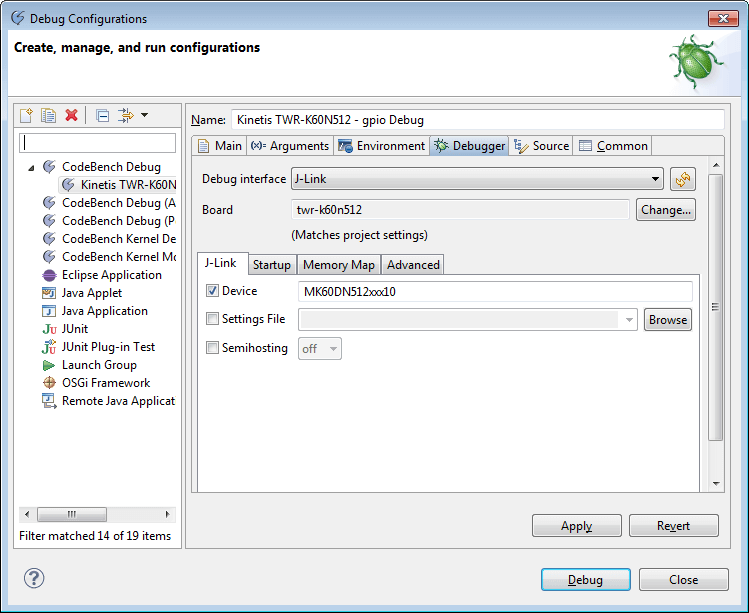Enable the Semihosting checkbox

click(212, 348)
